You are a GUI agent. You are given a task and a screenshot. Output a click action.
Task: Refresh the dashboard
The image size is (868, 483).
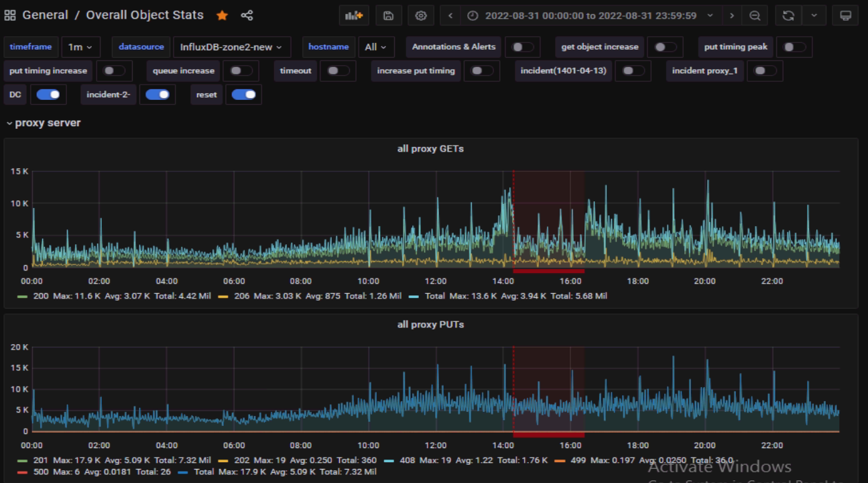point(788,15)
